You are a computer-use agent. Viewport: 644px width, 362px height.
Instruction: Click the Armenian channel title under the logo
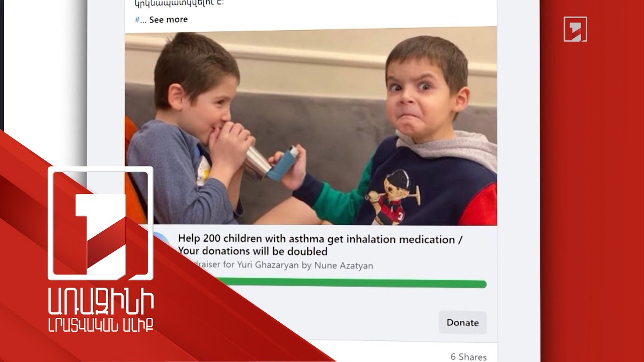pos(101,312)
